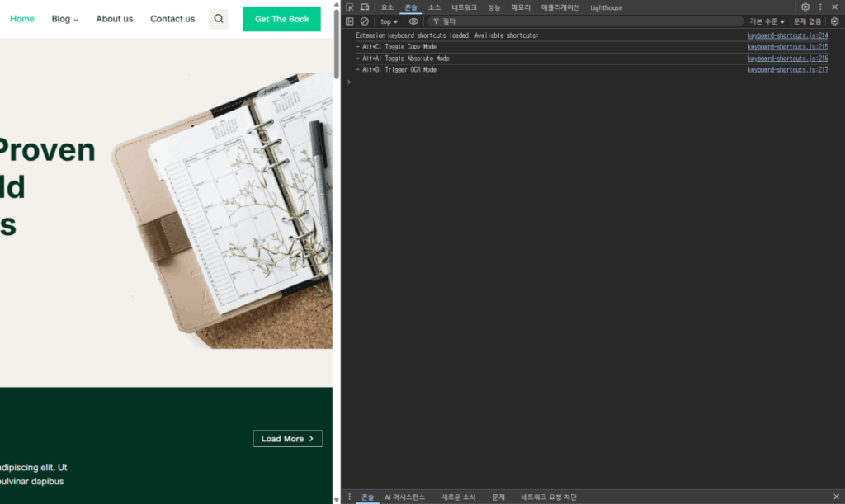Image resolution: width=845 pixels, height=504 pixels.
Task: Toggle the live expression eye icon
Action: pos(413,21)
